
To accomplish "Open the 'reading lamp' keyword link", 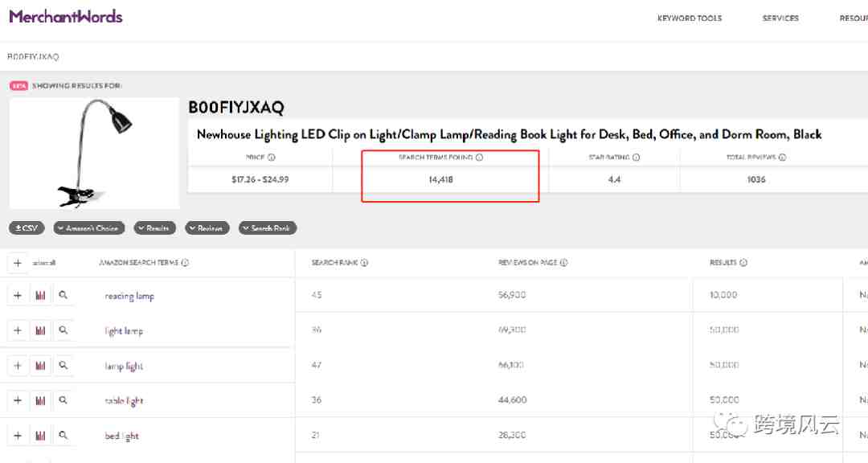I will coord(129,297).
